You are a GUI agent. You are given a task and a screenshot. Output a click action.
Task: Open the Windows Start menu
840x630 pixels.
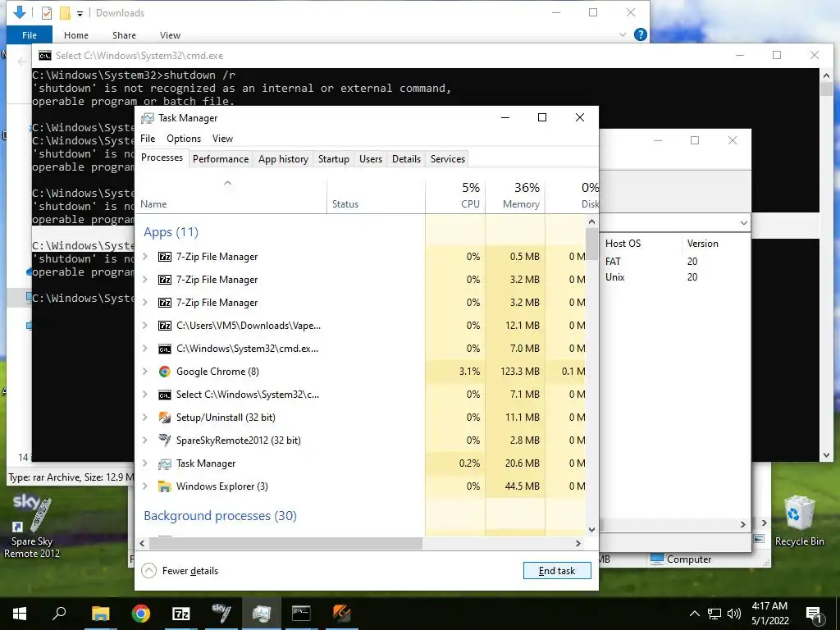point(20,614)
